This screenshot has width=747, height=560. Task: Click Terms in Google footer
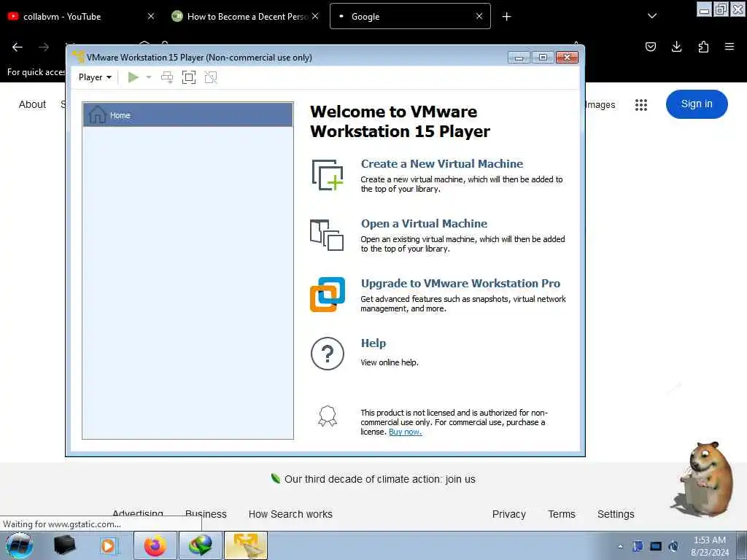[562, 514]
